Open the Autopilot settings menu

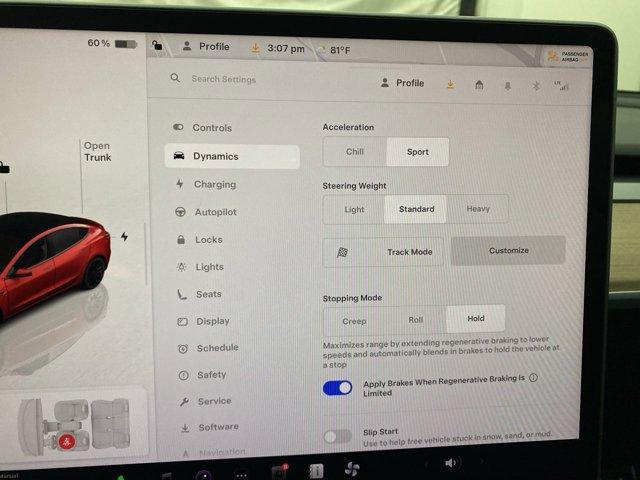point(206,212)
